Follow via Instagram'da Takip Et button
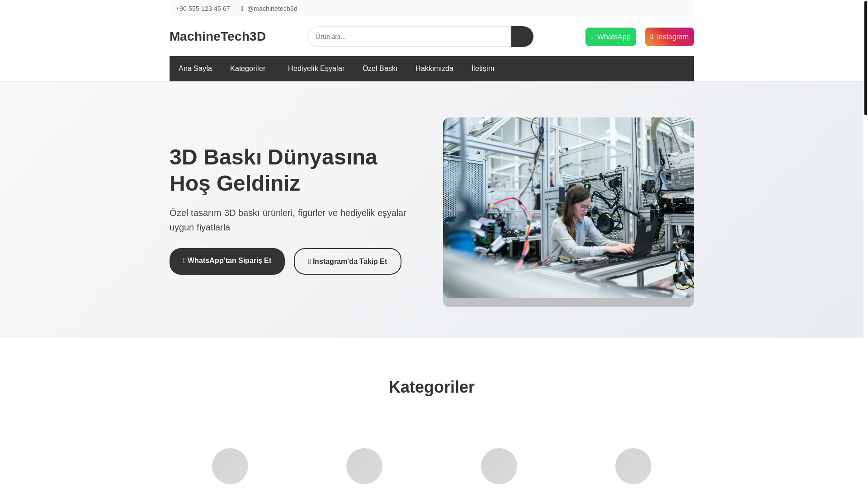 (x=348, y=261)
